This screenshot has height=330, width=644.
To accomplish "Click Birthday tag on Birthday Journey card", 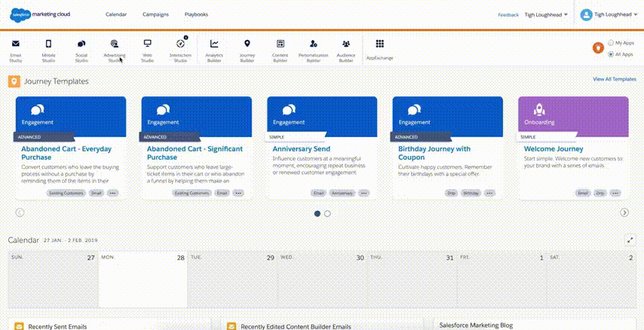I will click(x=471, y=193).
